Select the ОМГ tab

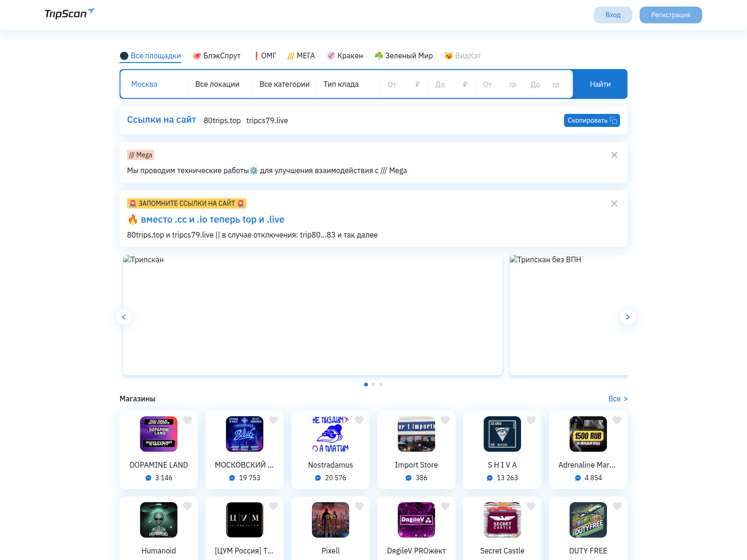(265, 56)
